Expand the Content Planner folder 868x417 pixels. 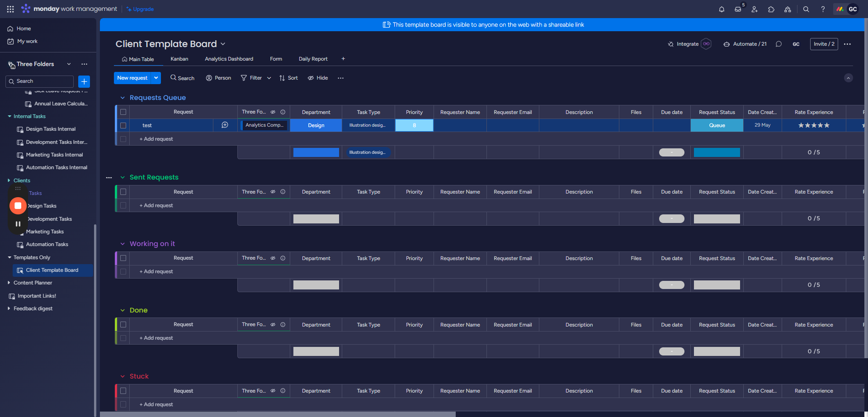[x=9, y=283]
